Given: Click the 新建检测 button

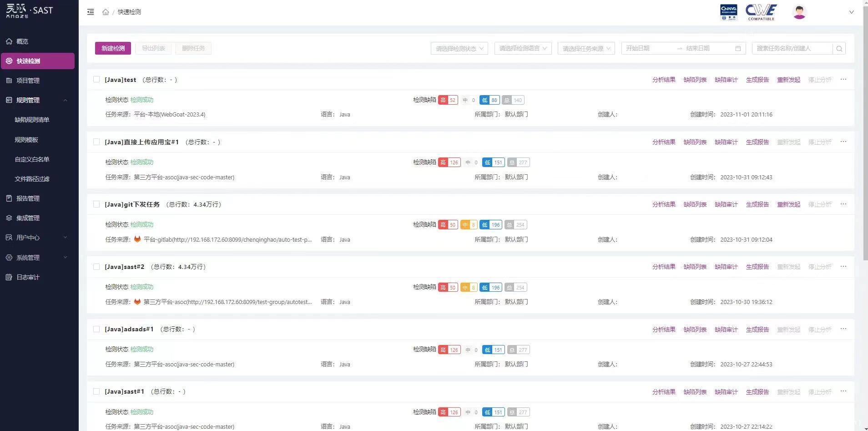Looking at the screenshot, I should (x=113, y=49).
